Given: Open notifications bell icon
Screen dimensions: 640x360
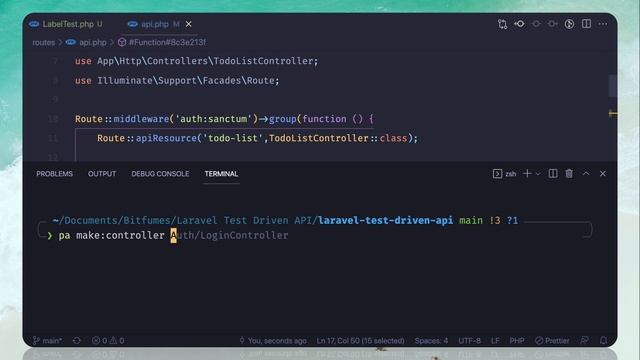Looking at the screenshot, I should 603,340.
